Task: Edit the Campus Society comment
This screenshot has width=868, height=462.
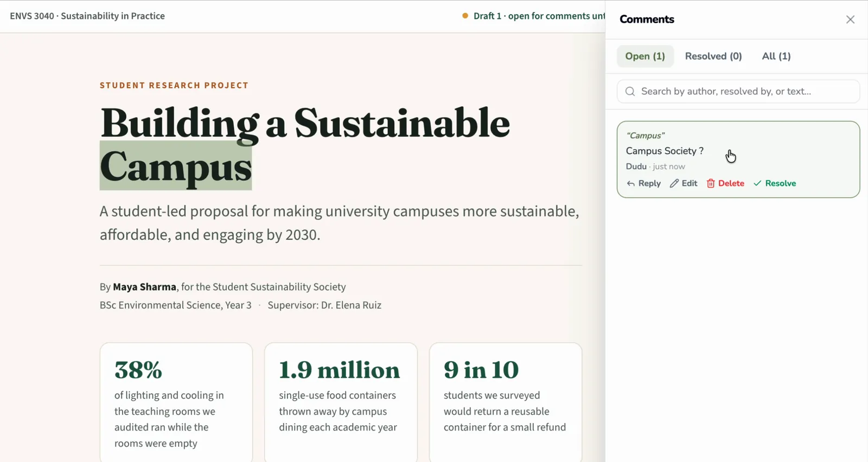Action: [684, 183]
